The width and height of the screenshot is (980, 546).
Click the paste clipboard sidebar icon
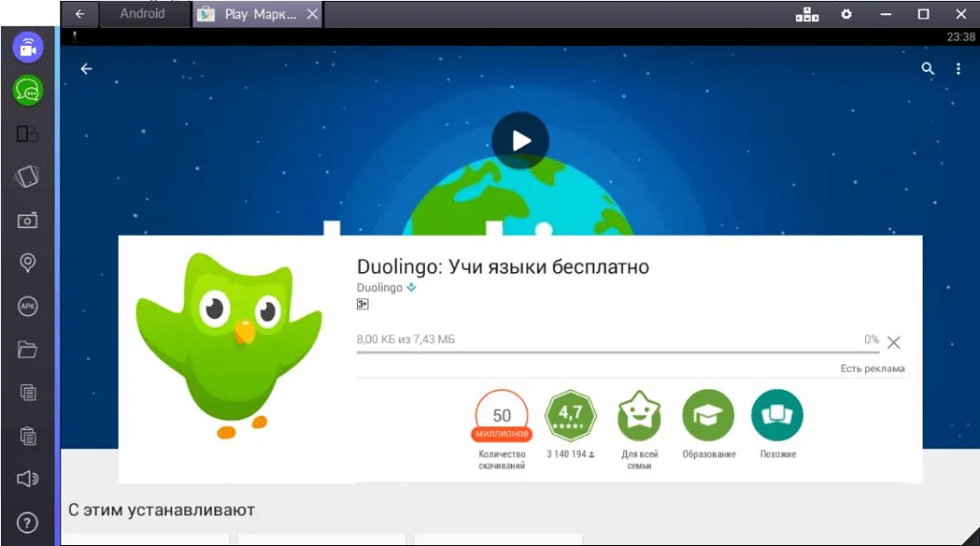28,435
